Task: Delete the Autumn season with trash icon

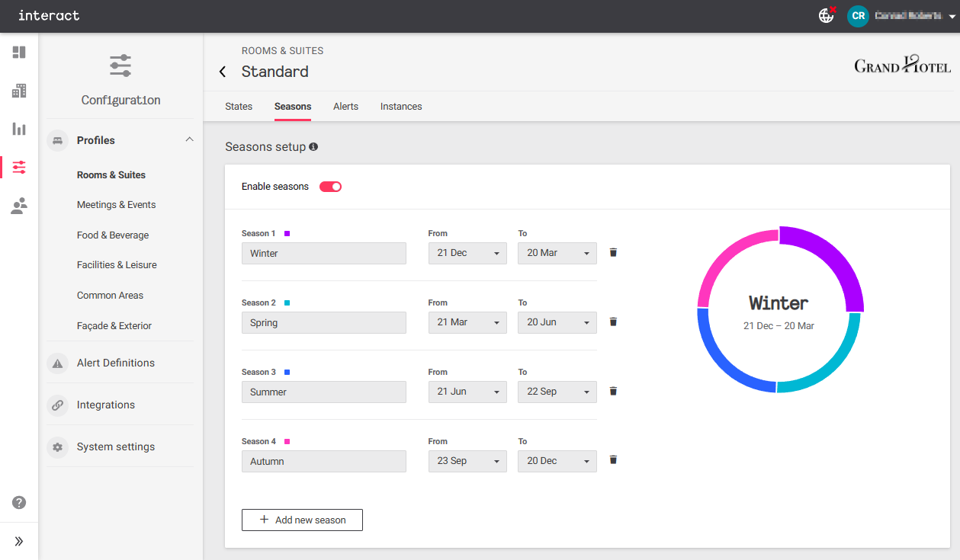Action: (613, 460)
